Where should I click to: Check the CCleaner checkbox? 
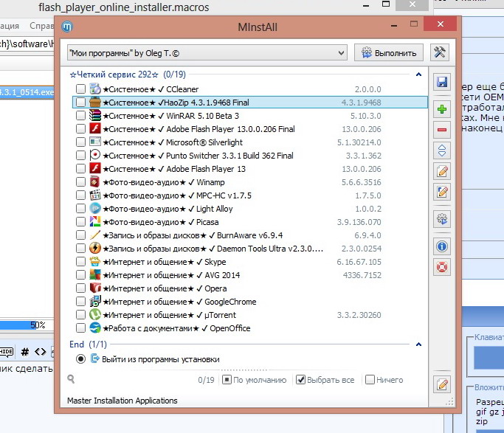pyautogui.click(x=80, y=89)
